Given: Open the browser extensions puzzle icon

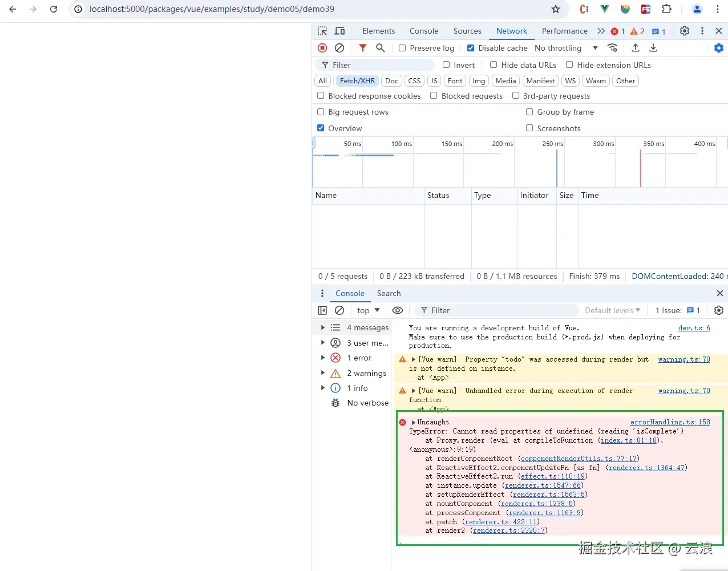Looking at the screenshot, I should 666,9.
